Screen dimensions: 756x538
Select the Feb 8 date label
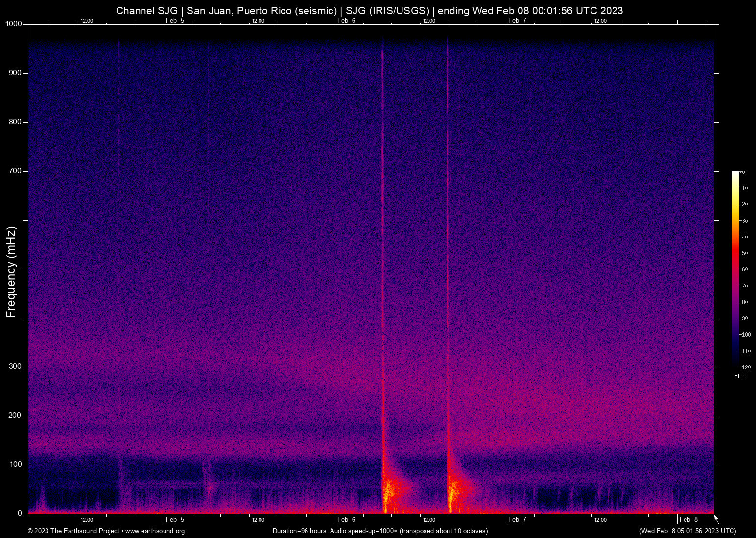pos(687,519)
